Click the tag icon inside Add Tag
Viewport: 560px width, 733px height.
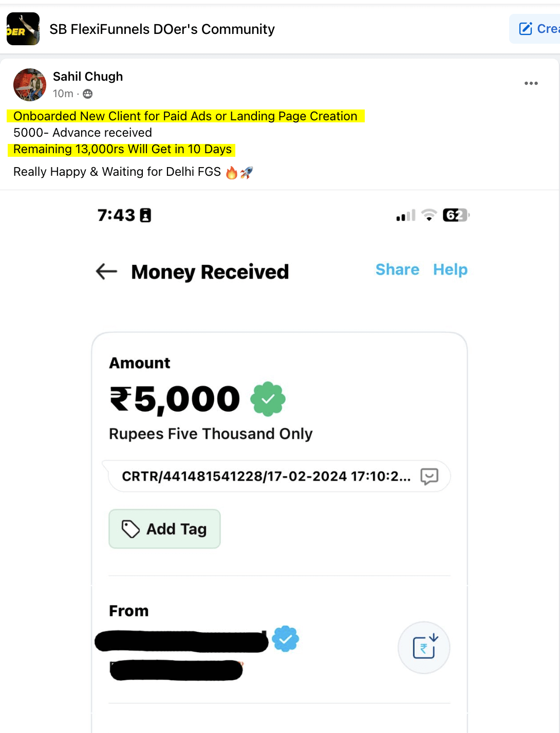pyautogui.click(x=132, y=528)
